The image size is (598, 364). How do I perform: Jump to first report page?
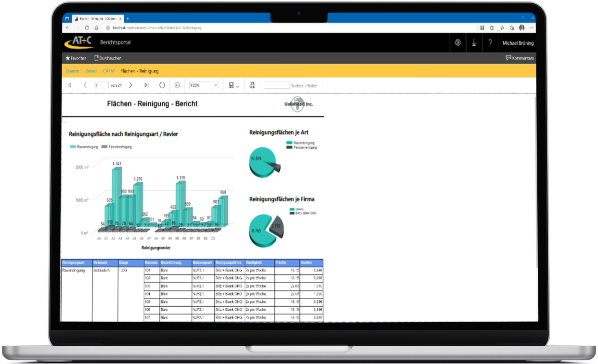69,85
